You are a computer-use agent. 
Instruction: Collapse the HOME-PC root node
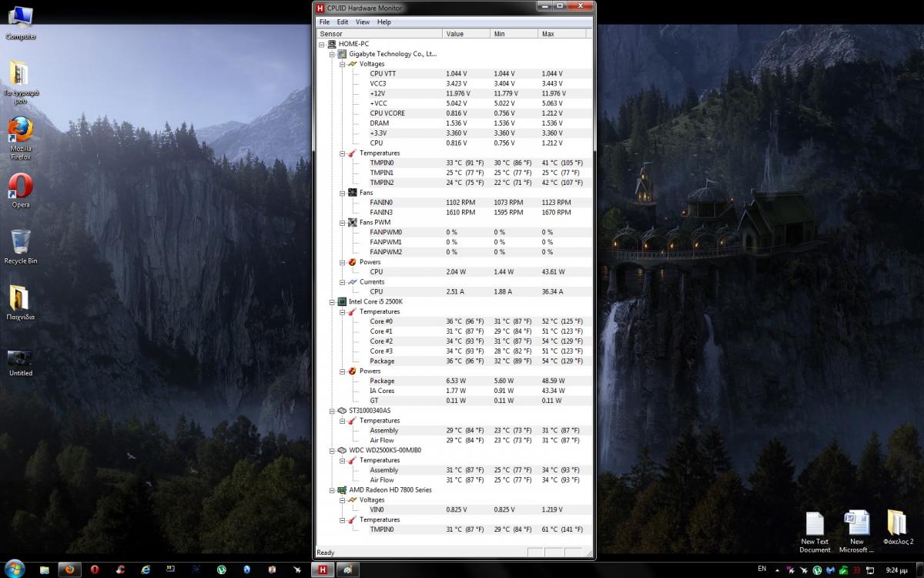pyautogui.click(x=323, y=44)
